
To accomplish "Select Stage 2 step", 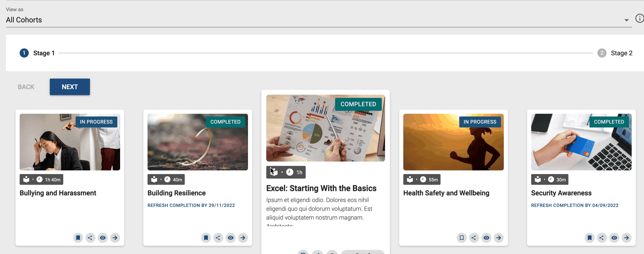I will click(x=615, y=53).
